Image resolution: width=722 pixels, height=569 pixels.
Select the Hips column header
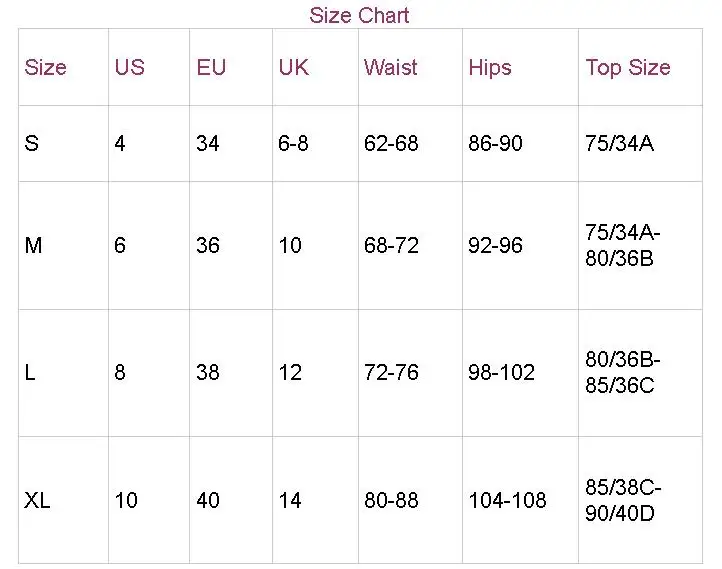490,68
